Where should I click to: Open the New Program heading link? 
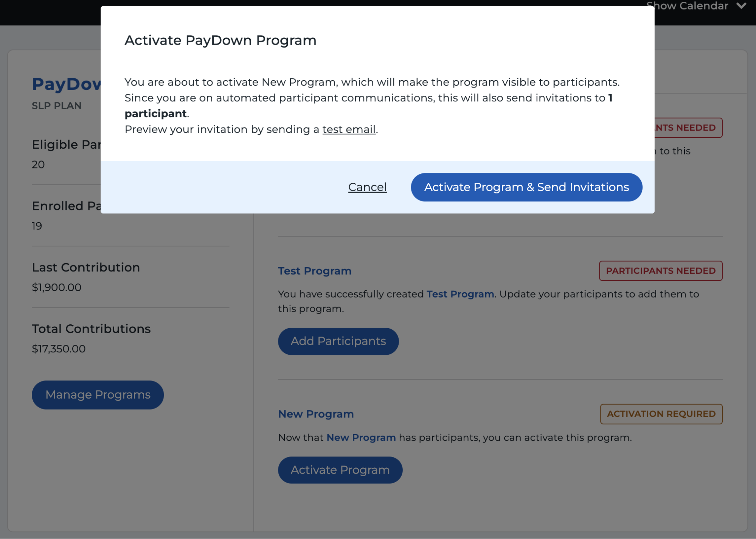click(x=316, y=414)
